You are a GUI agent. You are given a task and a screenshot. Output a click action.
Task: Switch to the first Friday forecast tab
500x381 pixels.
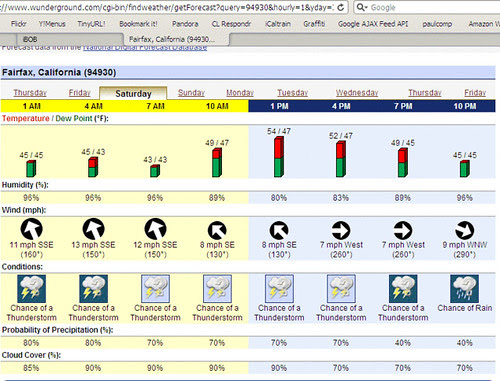click(79, 93)
